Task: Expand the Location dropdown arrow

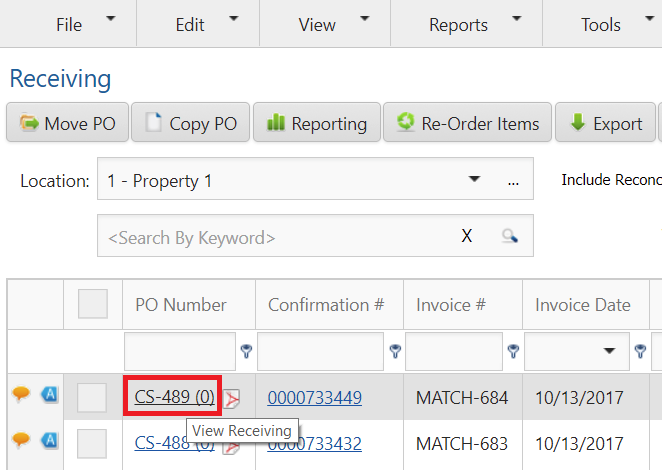Action: click(x=474, y=181)
